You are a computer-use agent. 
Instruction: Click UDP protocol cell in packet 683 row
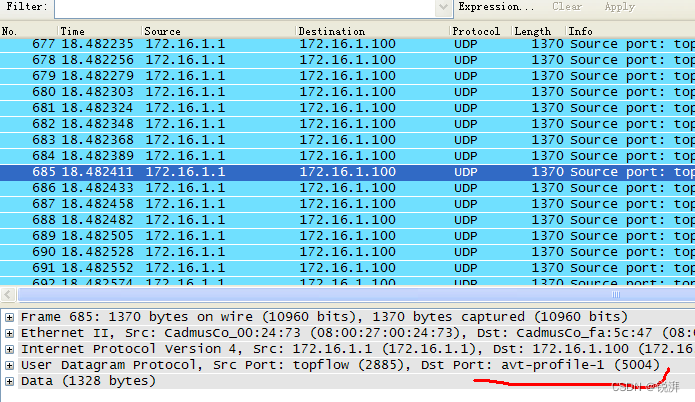coord(466,140)
